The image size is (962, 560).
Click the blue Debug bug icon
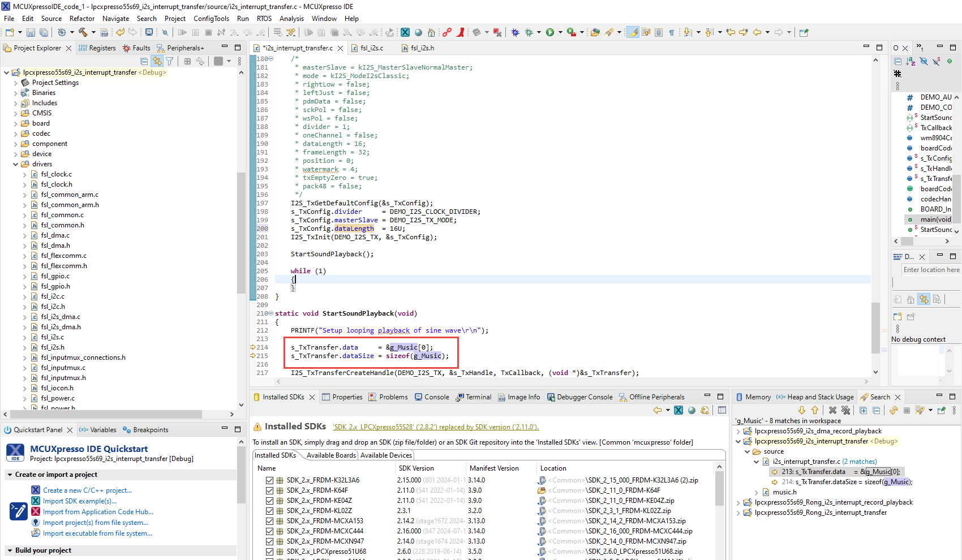click(515, 33)
